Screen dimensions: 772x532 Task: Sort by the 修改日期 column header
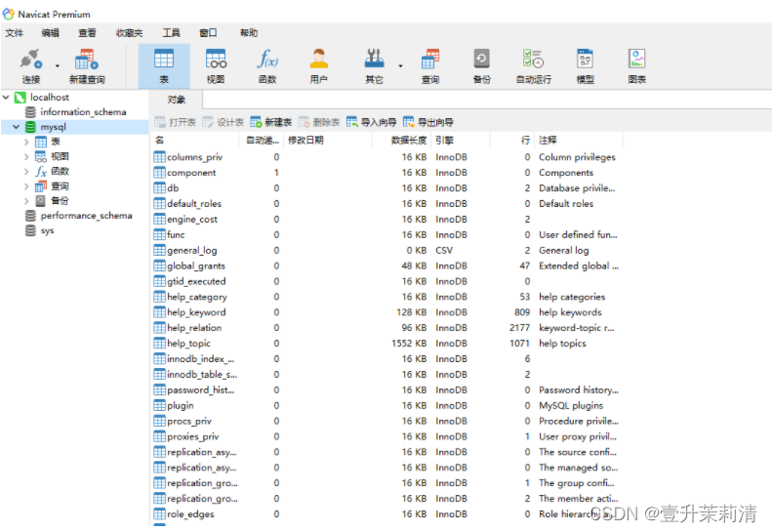[x=328, y=140]
